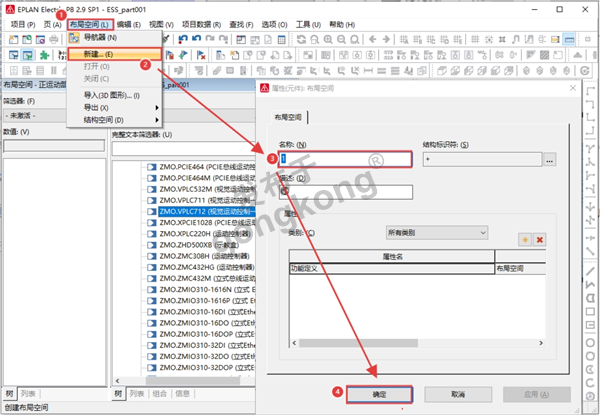Select the Grid C icon
This screenshot has height=415, width=600.
point(431,39)
